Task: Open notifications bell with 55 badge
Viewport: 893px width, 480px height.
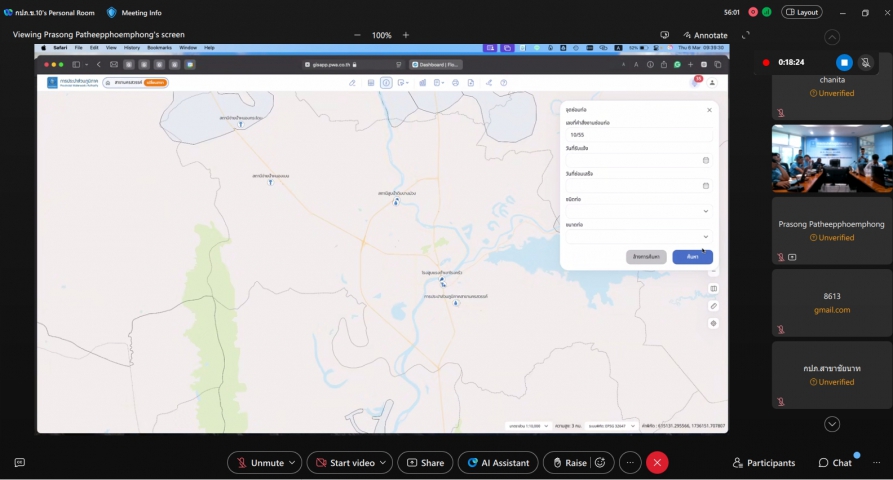Action: coord(695,82)
